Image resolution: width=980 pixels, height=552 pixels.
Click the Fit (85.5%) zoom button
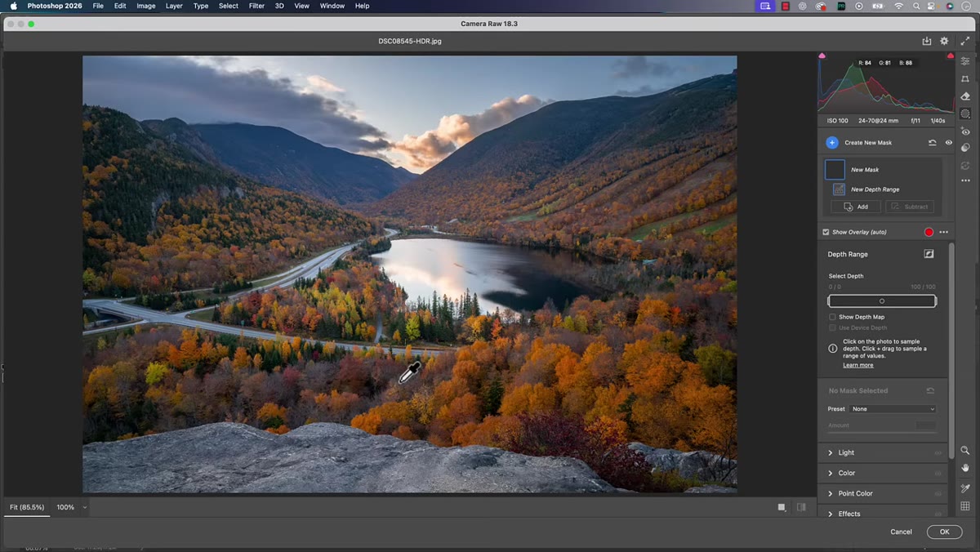click(x=27, y=507)
